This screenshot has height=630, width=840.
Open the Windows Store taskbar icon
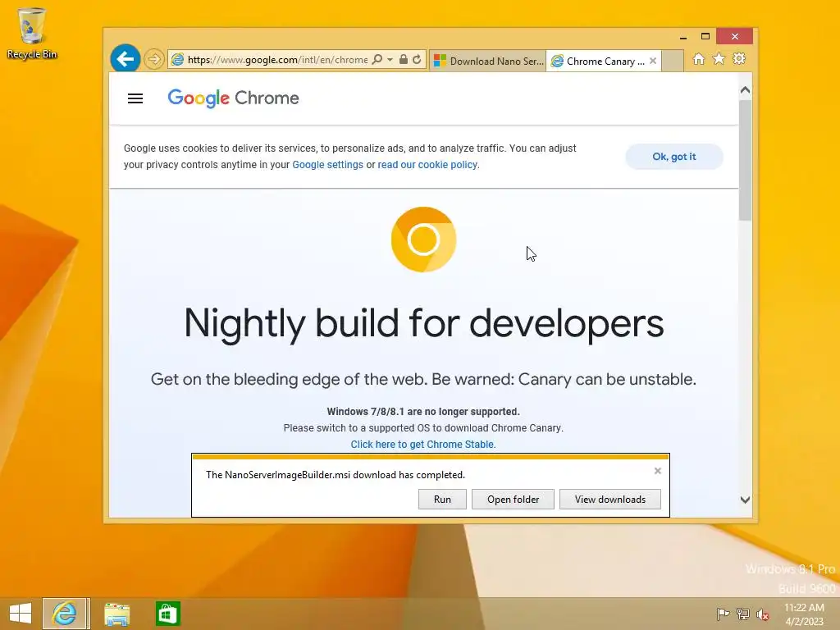pyautogui.click(x=167, y=614)
